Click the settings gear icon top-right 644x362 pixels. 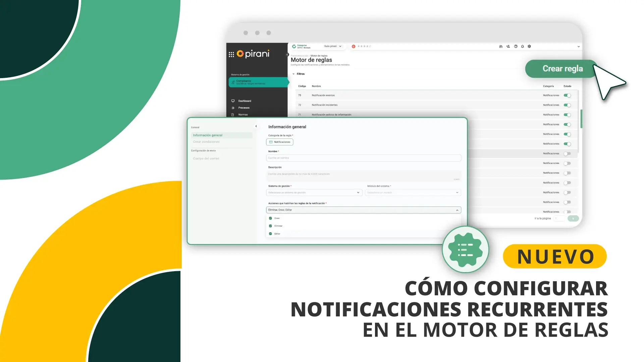pyautogui.click(x=528, y=46)
